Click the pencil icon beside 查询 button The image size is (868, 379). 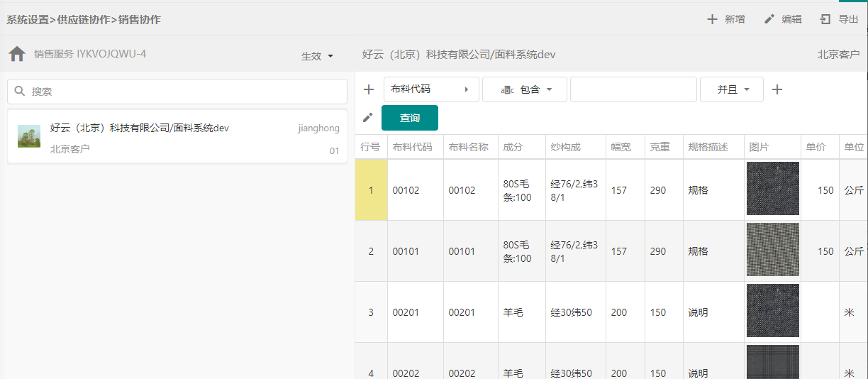point(367,118)
